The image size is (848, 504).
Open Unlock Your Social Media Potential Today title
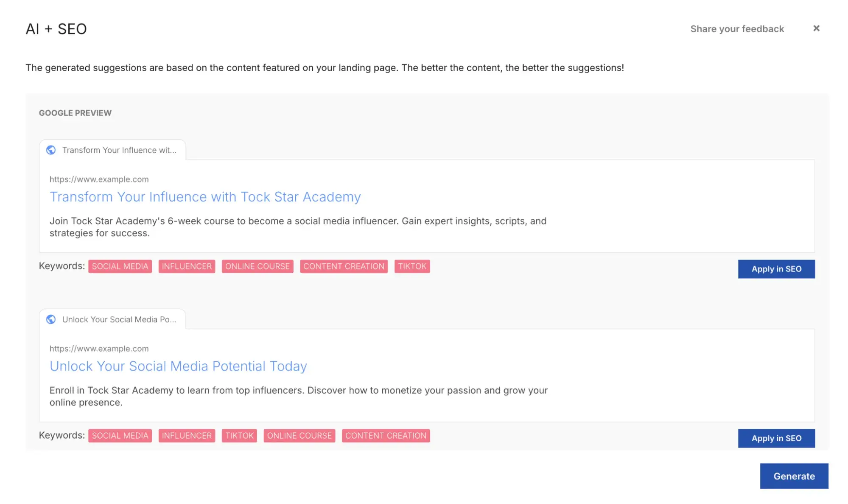click(178, 366)
